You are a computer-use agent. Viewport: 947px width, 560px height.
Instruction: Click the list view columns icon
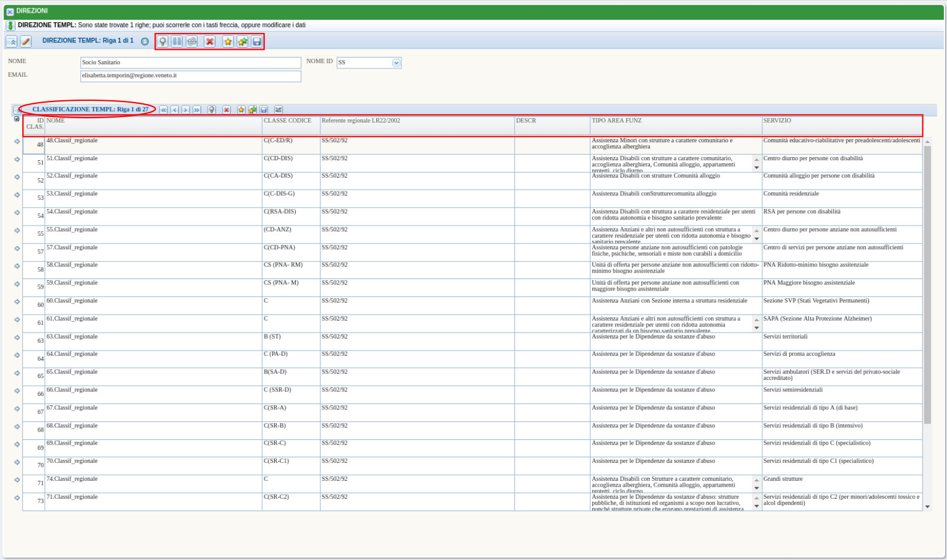(x=177, y=41)
